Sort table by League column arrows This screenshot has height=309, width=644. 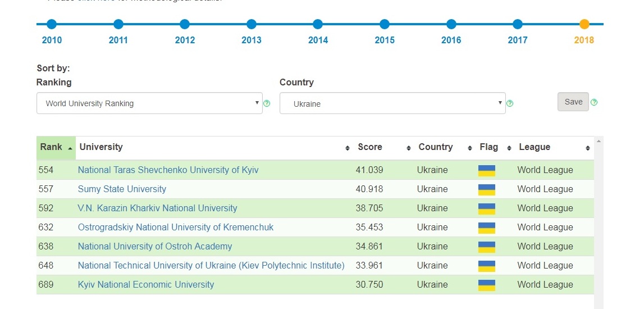click(x=588, y=148)
